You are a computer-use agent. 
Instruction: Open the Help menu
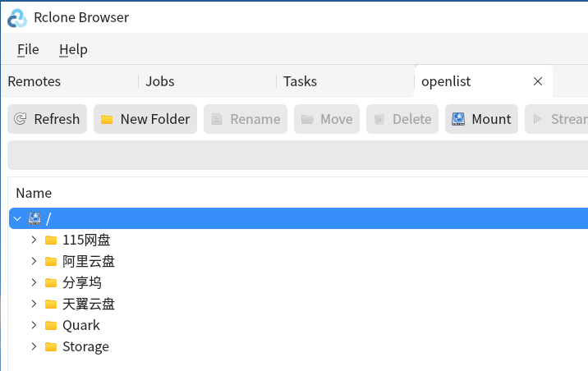(73, 49)
